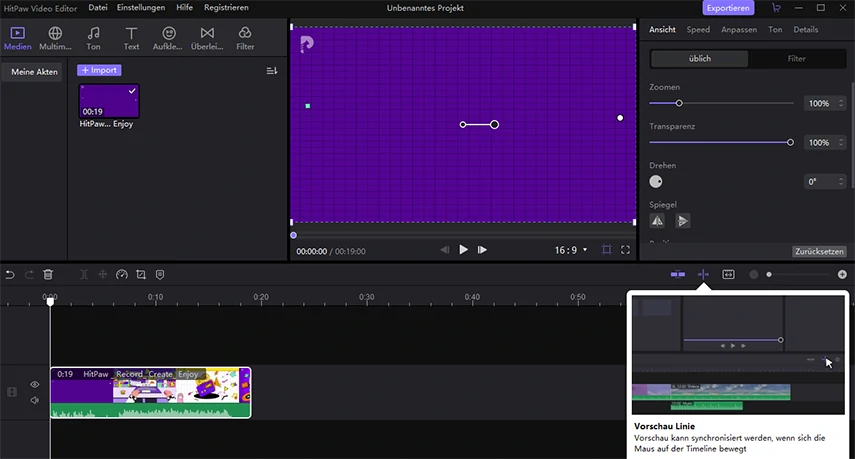Screen dimensions: 855x459
Task: Switch to the Ton properties tab
Action: [x=775, y=29]
